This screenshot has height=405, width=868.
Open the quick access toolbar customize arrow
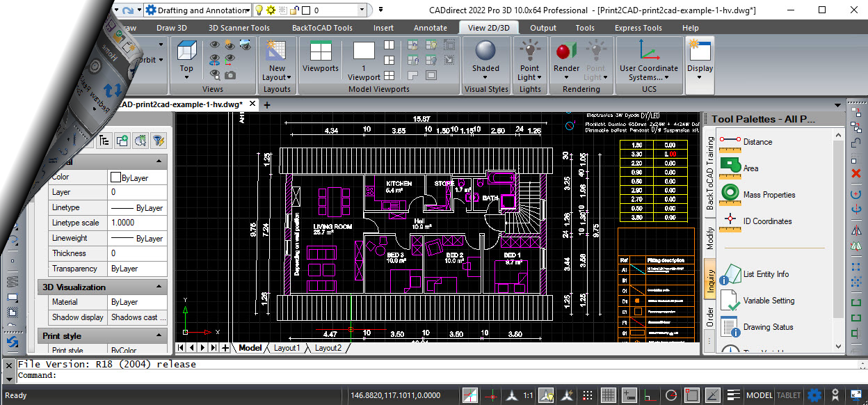click(380, 10)
